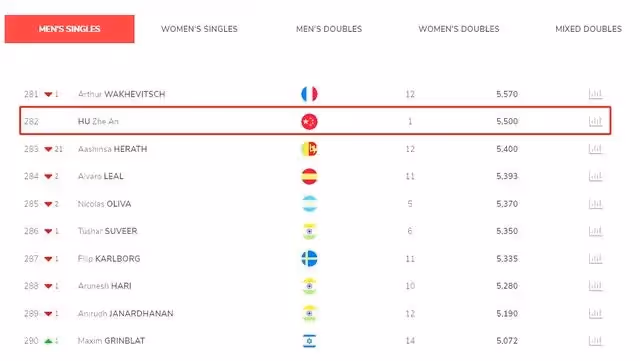640x361 pixels.
Task: Open the Women's Doubles tab
Action: (x=459, y=29)
